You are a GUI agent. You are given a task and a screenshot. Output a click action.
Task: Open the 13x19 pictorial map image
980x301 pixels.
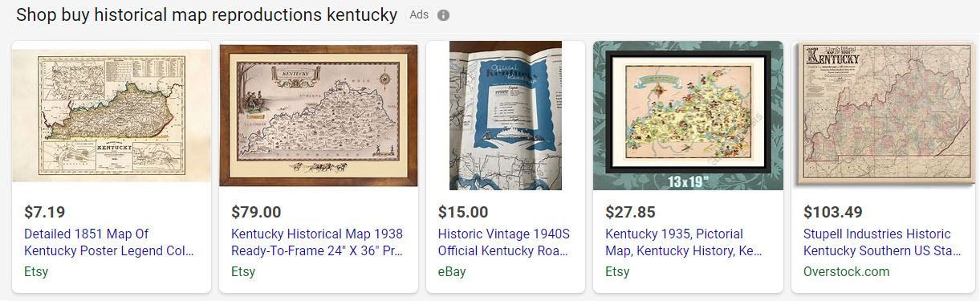tap(688, 116)
